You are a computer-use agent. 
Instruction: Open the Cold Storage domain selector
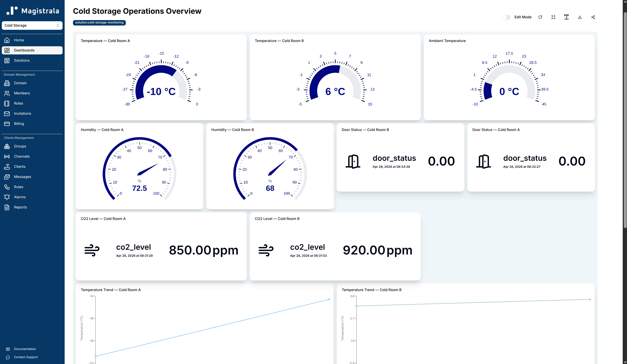point(32,25)
